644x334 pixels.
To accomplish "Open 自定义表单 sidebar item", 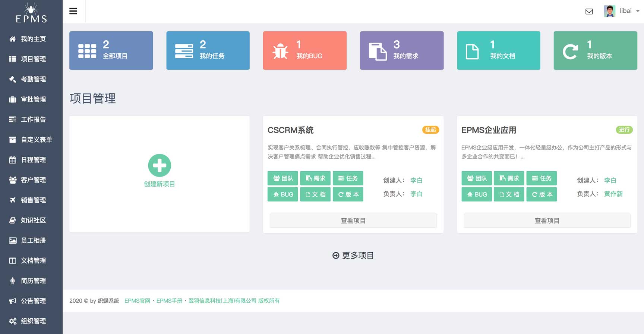I will pyautogui.click(x=31, y=140).
